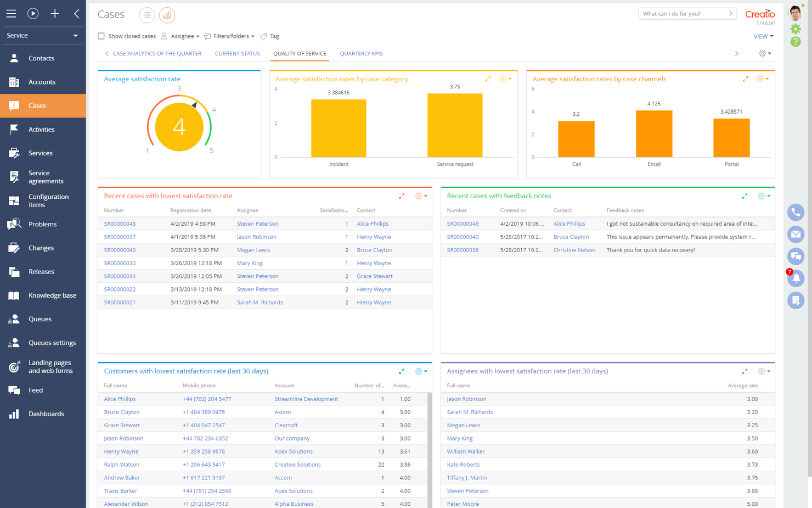812x508 pixels.
Task: Switch to the QUARTERLY KPIS tab
Action: (361, 53)
